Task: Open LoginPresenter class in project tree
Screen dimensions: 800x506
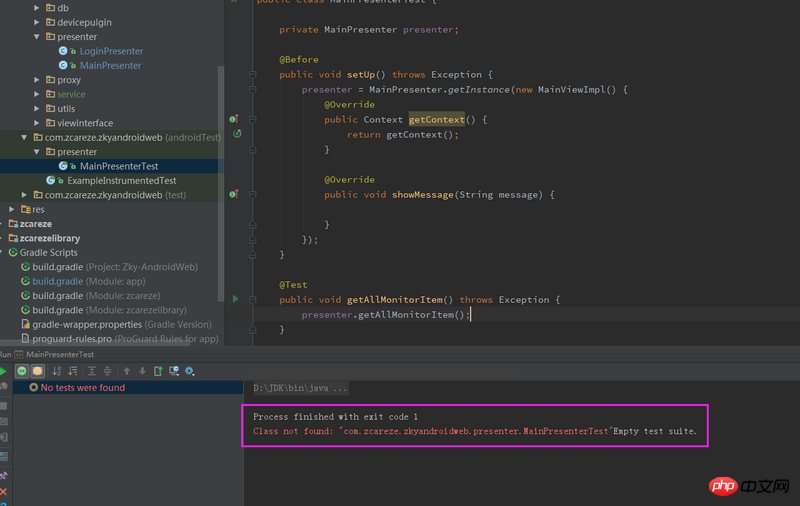Action: (x=110, y=51)
